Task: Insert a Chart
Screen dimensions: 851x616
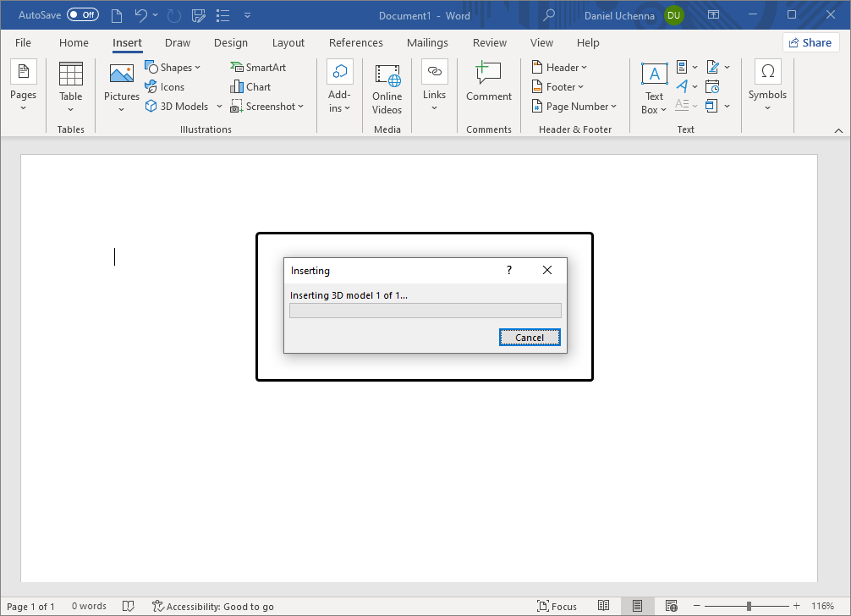Action: tap(250, 86)
